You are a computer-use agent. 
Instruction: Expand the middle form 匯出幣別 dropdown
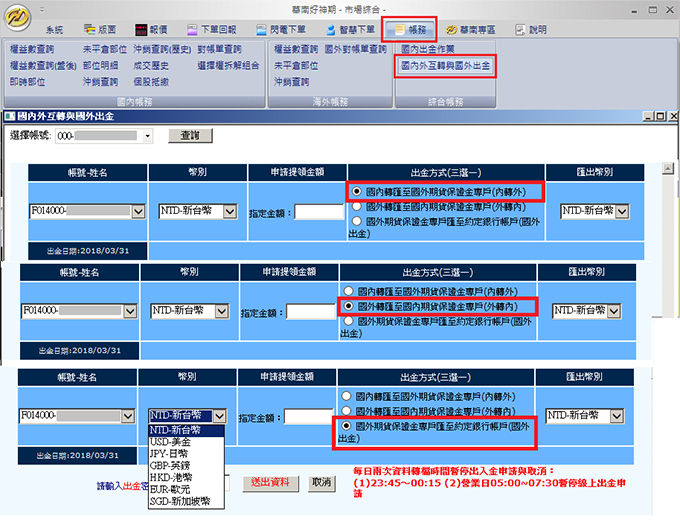coord(614,311)
